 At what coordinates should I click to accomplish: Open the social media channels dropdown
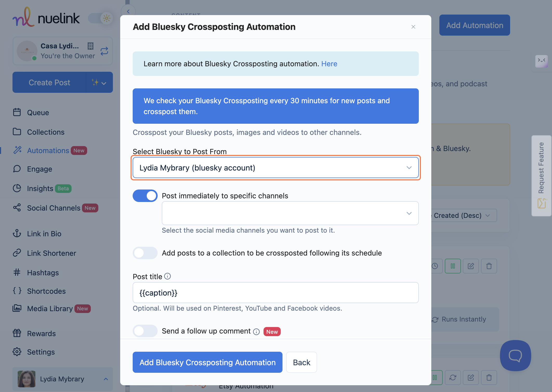click(x=290, y=213)
